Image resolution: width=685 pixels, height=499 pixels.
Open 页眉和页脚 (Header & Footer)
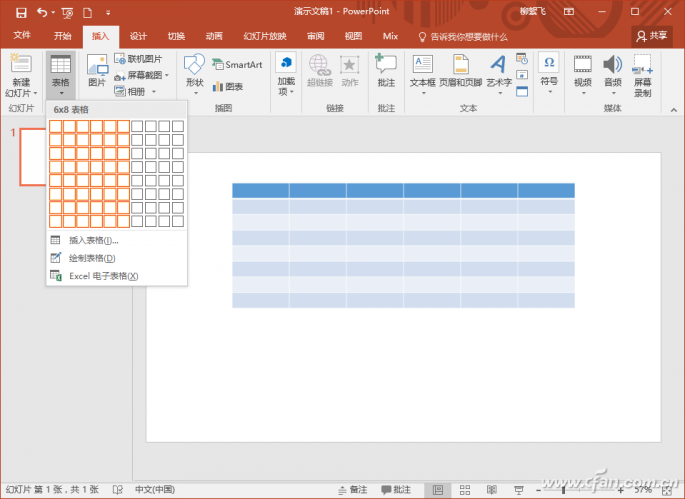[x=460, y=70]
